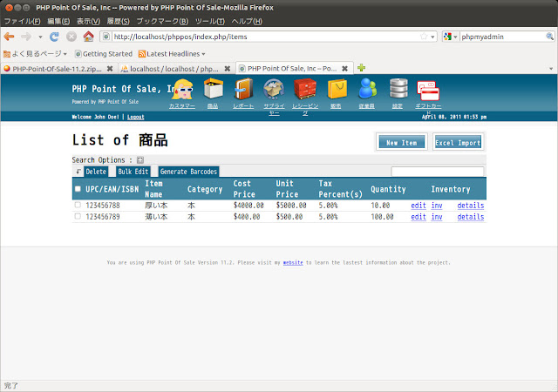
Task: Open the URL history dropdown arrow
Action: (x=432, y=37)
